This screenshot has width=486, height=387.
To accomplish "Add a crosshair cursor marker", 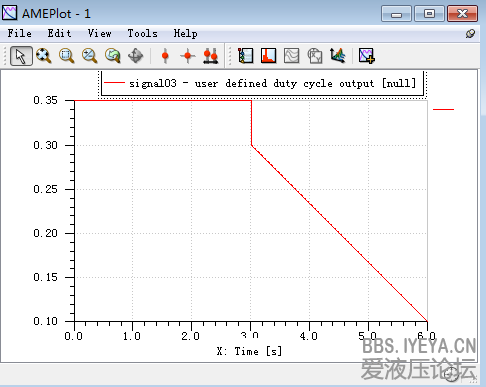I will click(x=187, y=56).
